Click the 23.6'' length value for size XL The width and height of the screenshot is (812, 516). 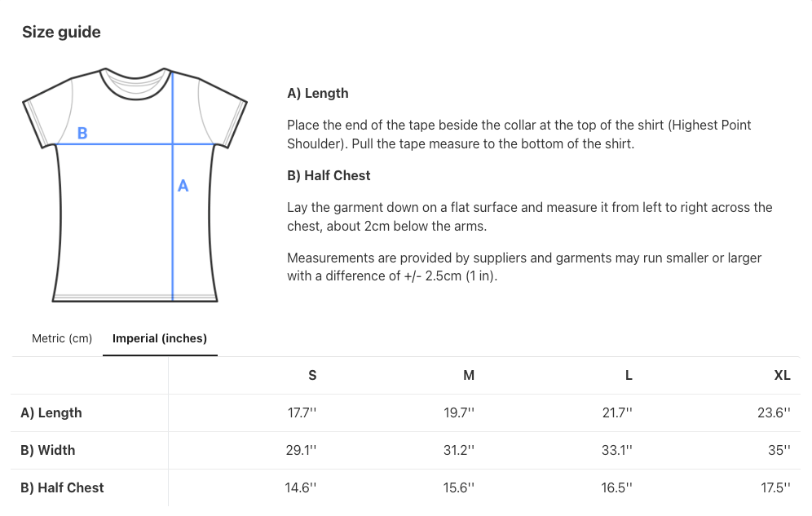coord(774,413)
